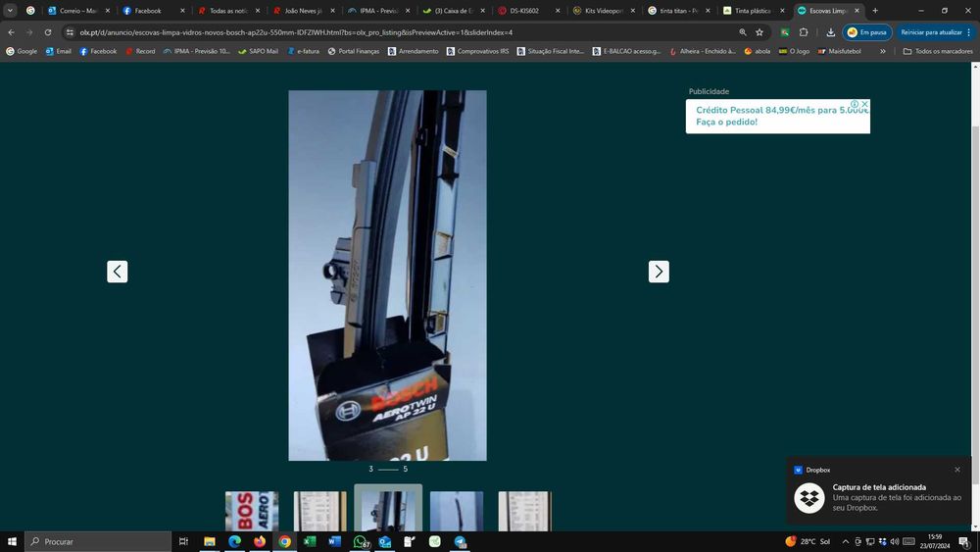Click the Procurar taskbar search box
Viewport: 980px width, 552px height.
pyautogui.click(x=97, y=541)
